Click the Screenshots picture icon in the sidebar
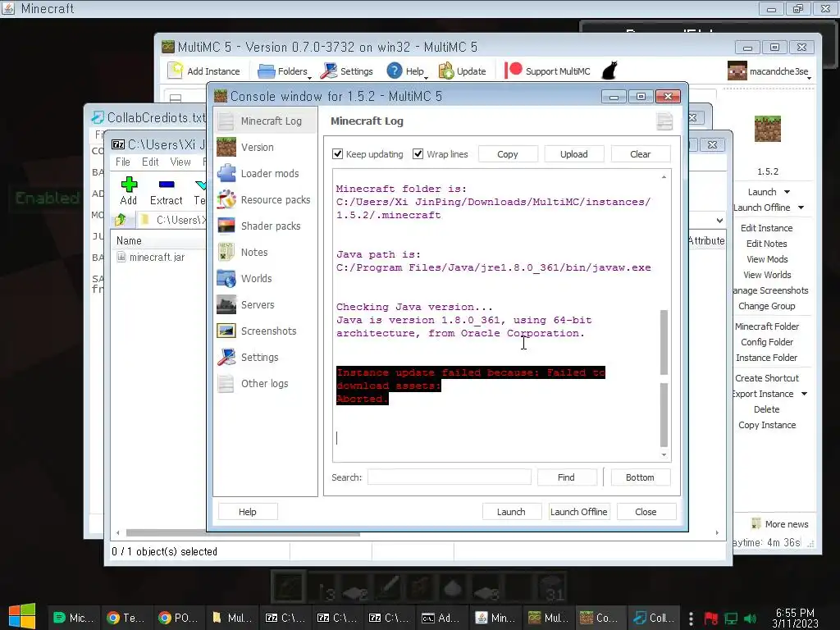 [226, 331]
